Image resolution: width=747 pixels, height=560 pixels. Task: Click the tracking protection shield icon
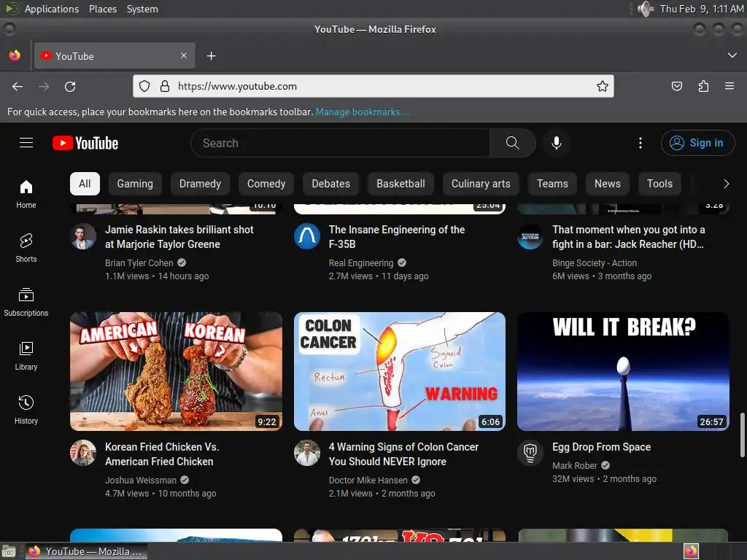(x=144, y=86)
